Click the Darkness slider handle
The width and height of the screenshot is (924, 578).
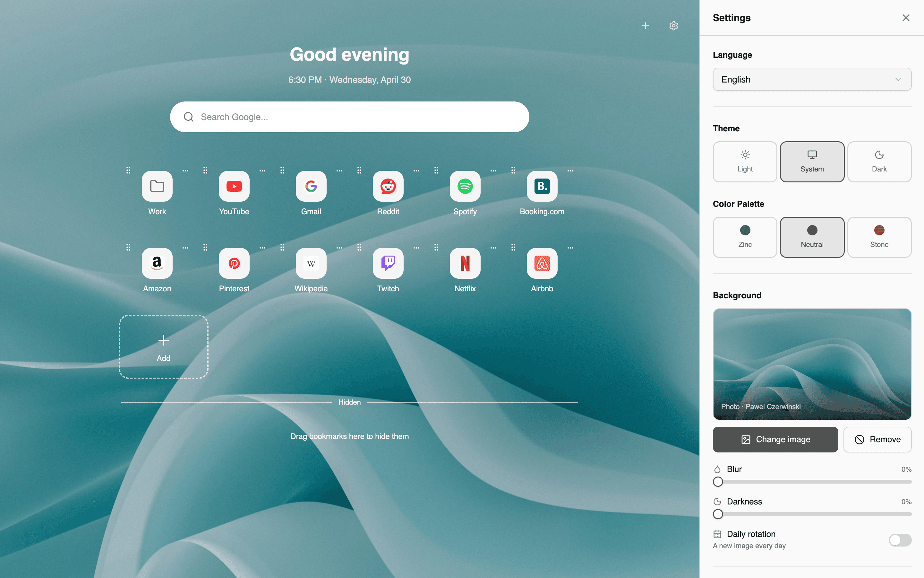click(x=718, y=514)
